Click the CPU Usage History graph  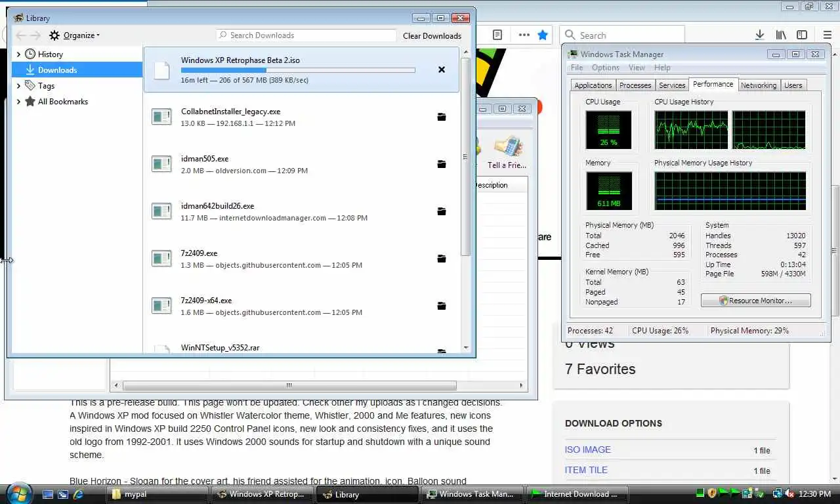[x=730, y=130]
